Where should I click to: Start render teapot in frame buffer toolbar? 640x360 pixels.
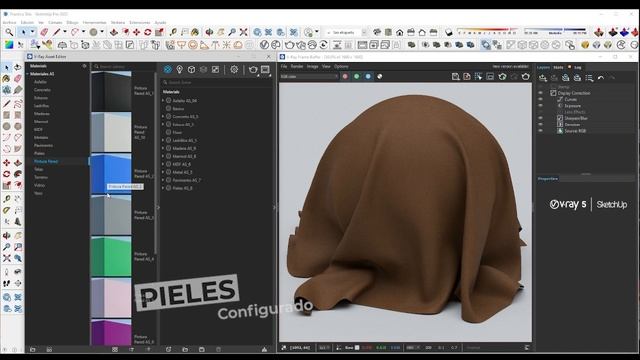click(x=526, y=76)
